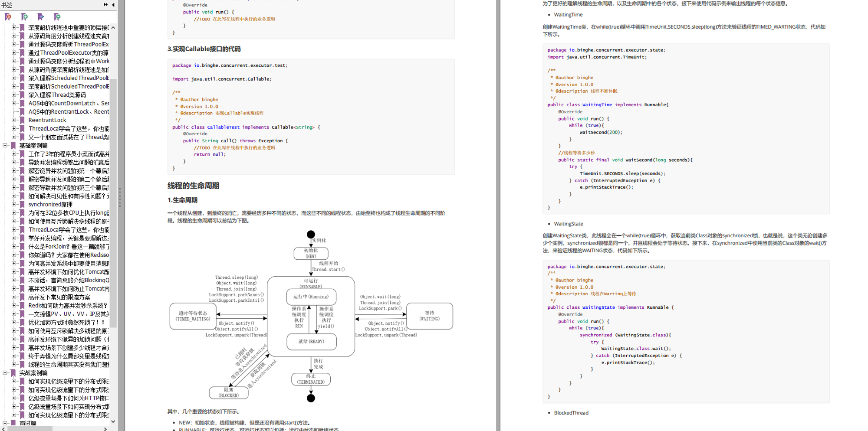The height and width of the screenshot is (431, 868).
Task: Click the bookmark icon with green dropdown arrow
Action: 57,17
